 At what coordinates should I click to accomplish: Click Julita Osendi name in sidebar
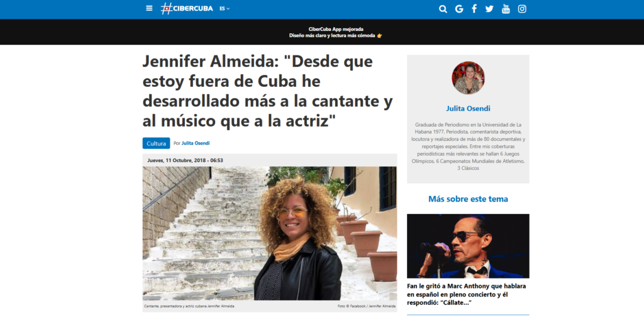point(468,108)
